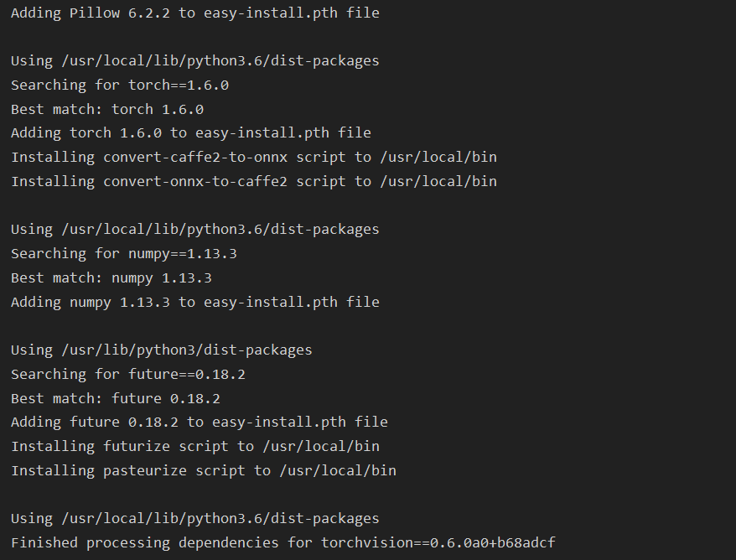The image size is (736, 560).
Task: Click the torchvision version text 0.6.0a0+b68adcf
Action: pyautogui.click(x=492, y=542)
